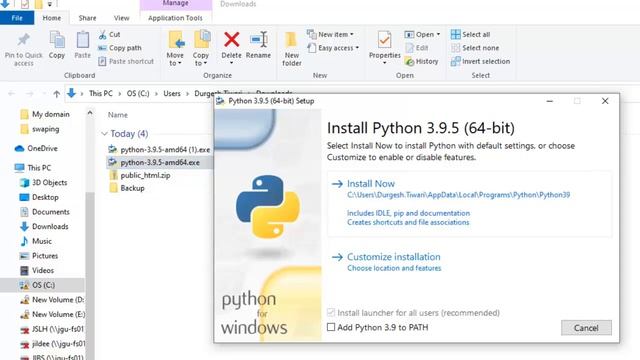The image size is (640, 360).
Task: Select public_html.zip file
Action: (140, 176)
